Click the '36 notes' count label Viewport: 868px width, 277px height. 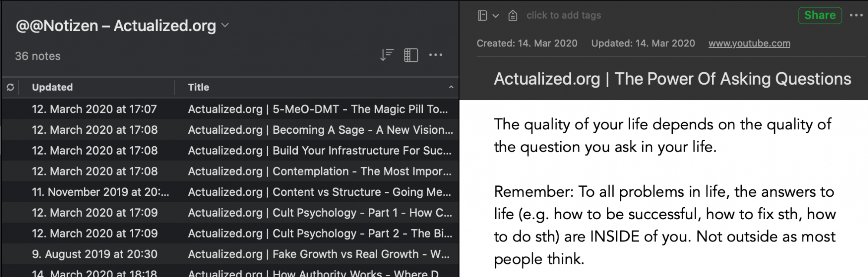(38, 56)
